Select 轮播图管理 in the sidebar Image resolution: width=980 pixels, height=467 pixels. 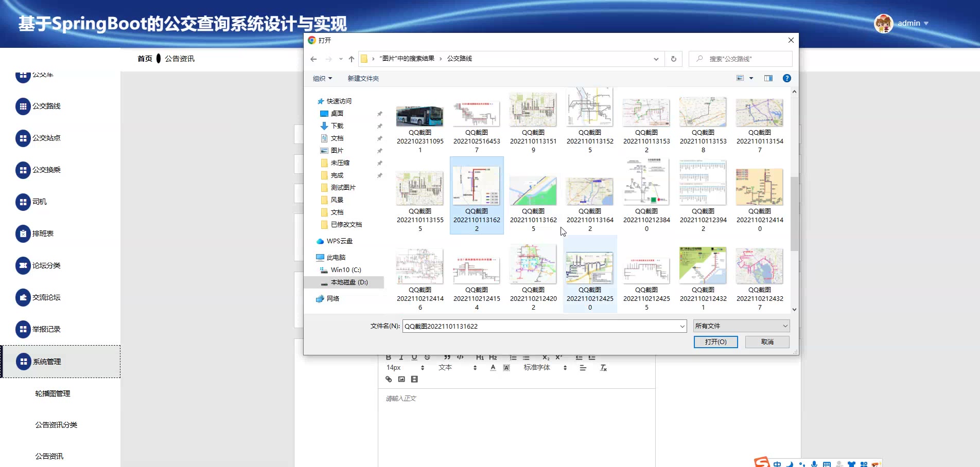click(x=52, y=393)
